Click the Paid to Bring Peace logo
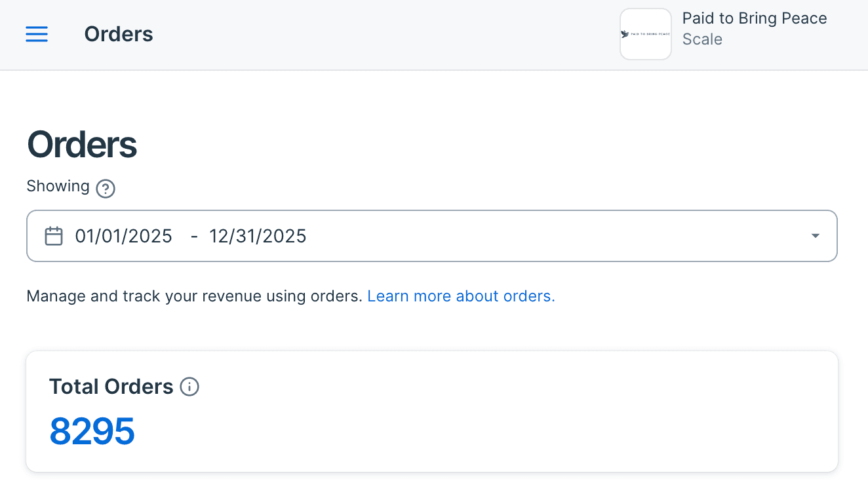The height and width of the screenshot is (498, 868). pyautogui.click(x=645, y=34)
